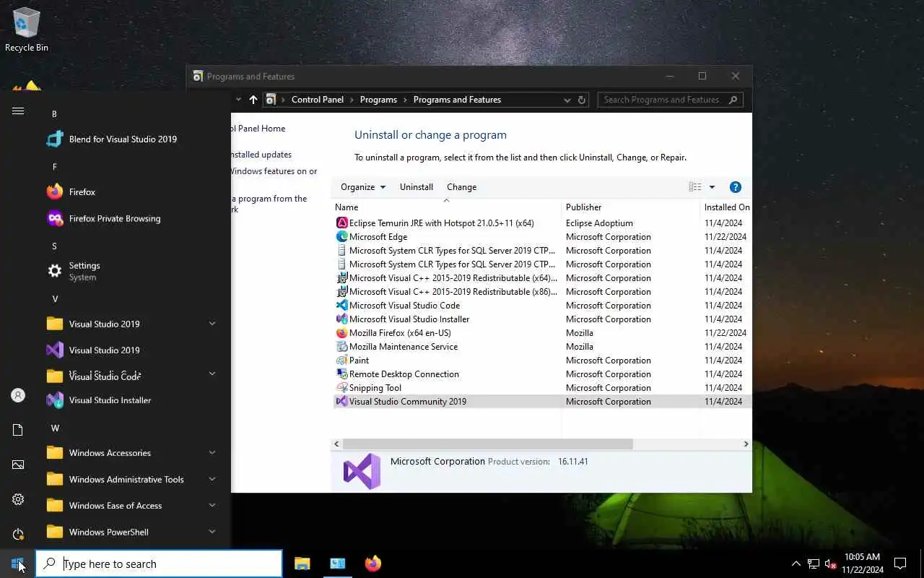Open File Explorer from taskbar

pyautogui.click(x=302, y=564)
